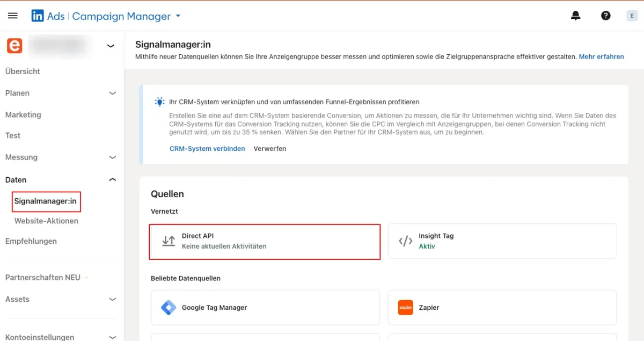The image size is (644, 341).
Task: Click the Insight Tag code icon
Action: pos(406,241)
